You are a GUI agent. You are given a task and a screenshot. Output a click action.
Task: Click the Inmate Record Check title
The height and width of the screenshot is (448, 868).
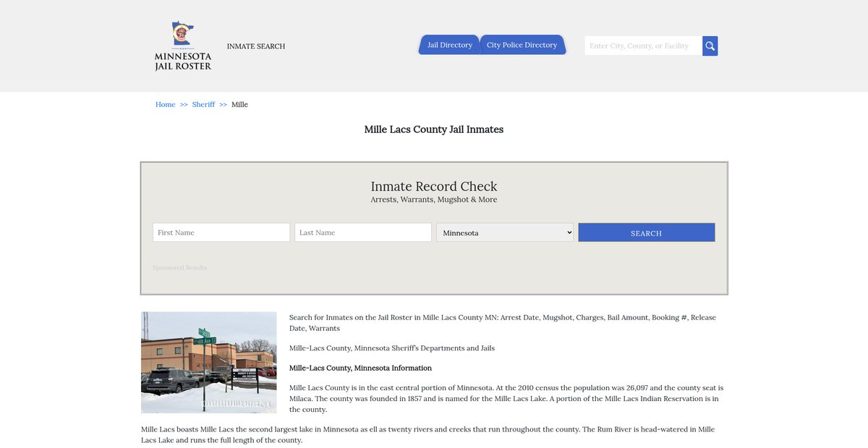tap(434, 186)
